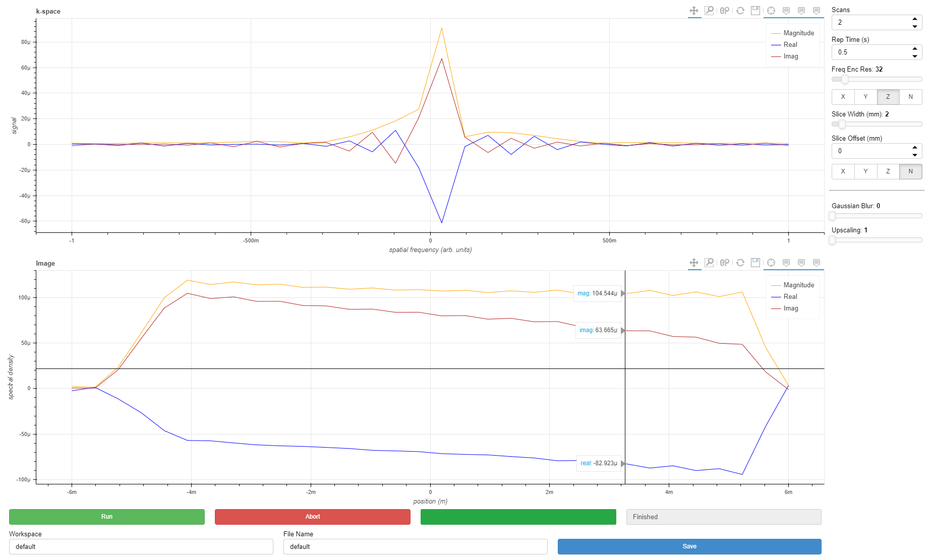
Task: Activate Box Zoom in the Image plot toolbar
Action: point(709,263)
